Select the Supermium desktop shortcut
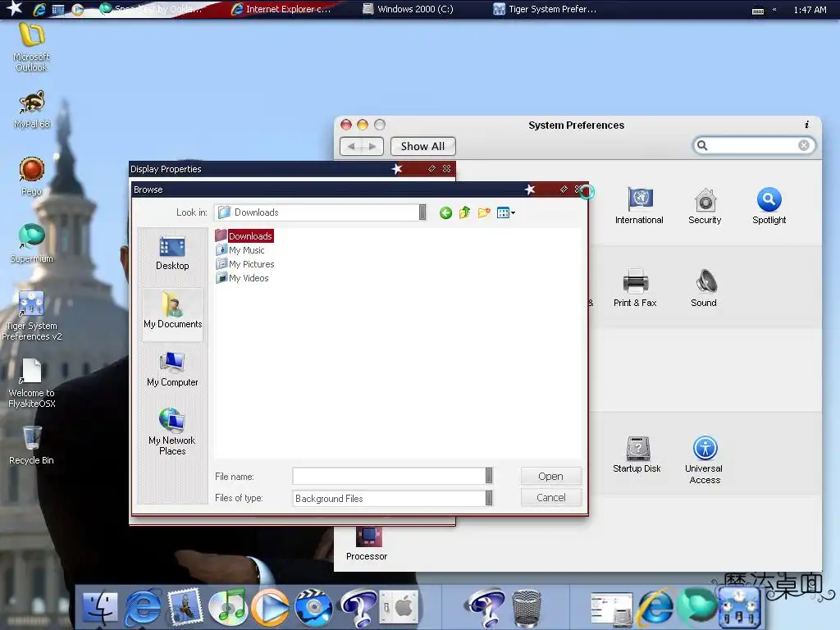 pos(32,244)
